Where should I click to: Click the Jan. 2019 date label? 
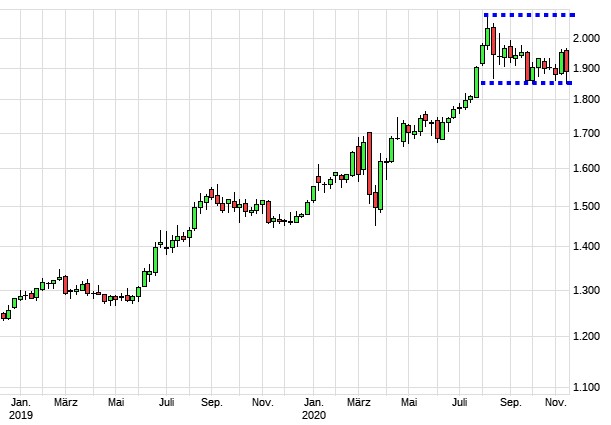(x=21, y=409)
